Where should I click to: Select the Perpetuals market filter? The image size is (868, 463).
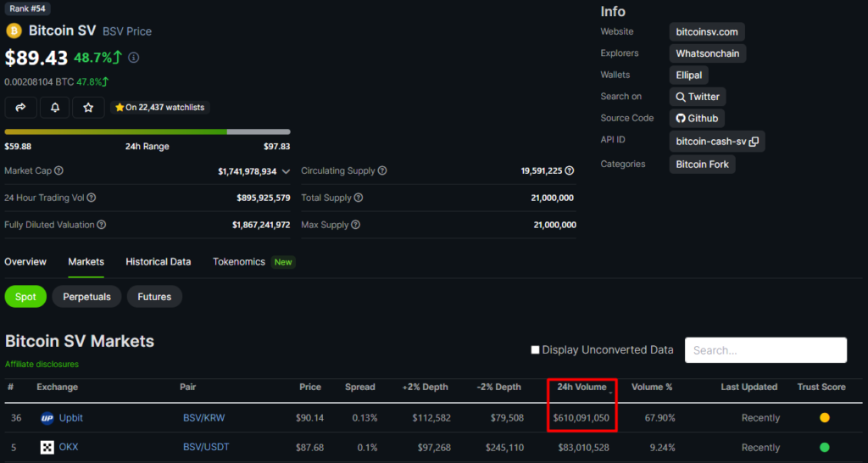[x=87, y=297]
